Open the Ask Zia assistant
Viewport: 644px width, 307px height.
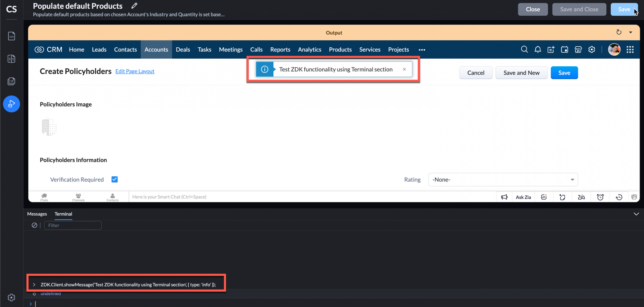[x=523, y=197]
